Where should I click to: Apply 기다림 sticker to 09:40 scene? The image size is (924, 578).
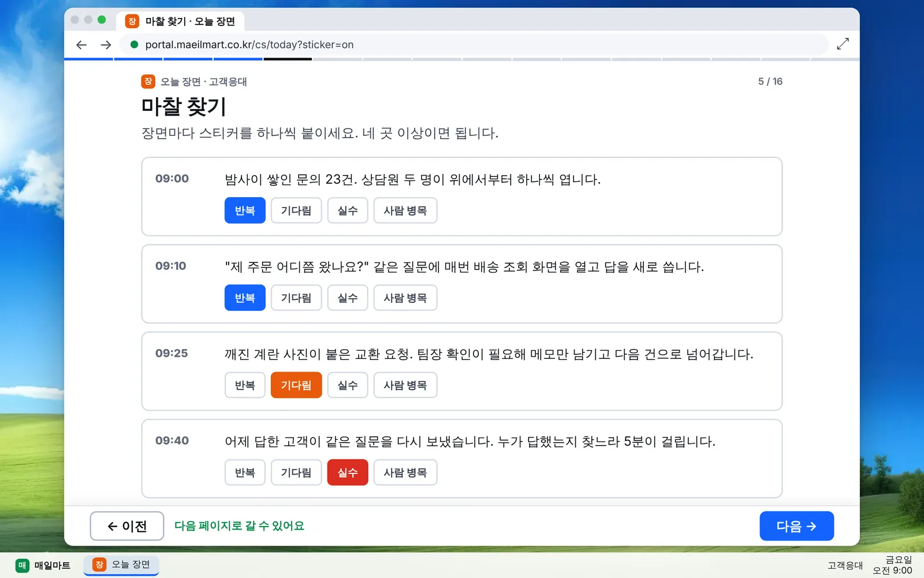[296, 472]
